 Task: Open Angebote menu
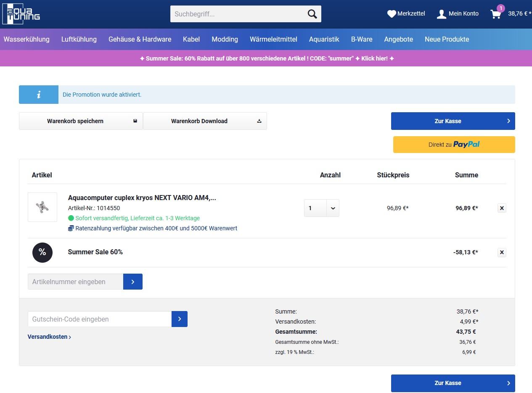[399, 39]
